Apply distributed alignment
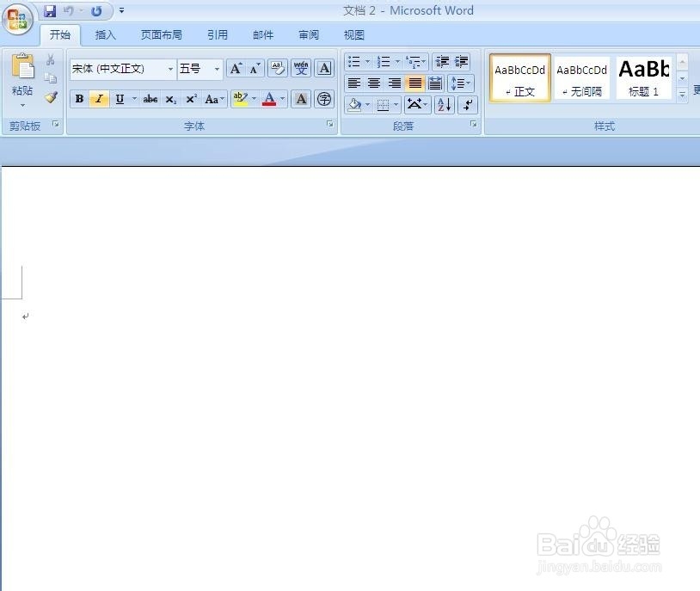This screenshot has height=591, width=700. coord(435,83)
